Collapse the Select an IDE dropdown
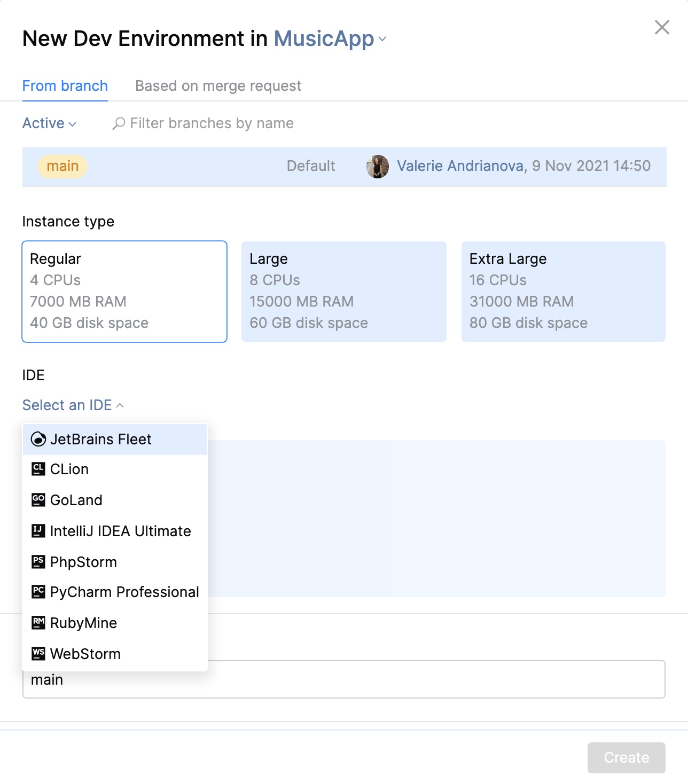The width and height of the screenshot is (688, 784). tap(73, 405)
